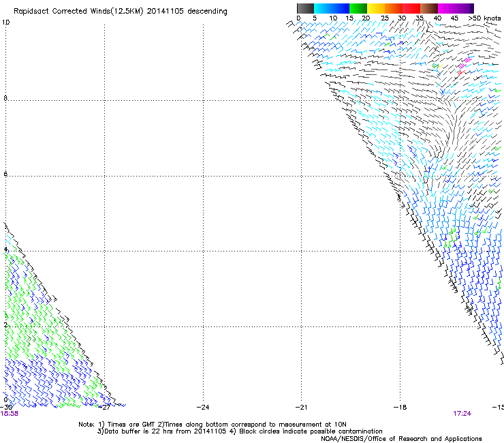Click the '>50 knots' legend label
Viewport: 504px width, 443px height.
484,18
